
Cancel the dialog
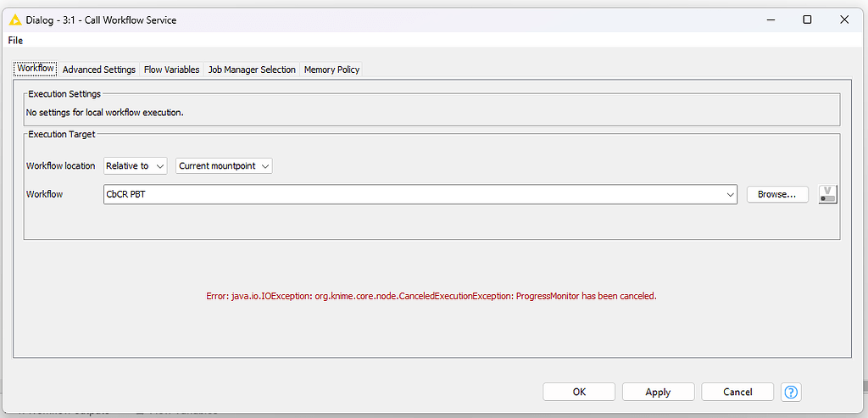pos(737,392)
